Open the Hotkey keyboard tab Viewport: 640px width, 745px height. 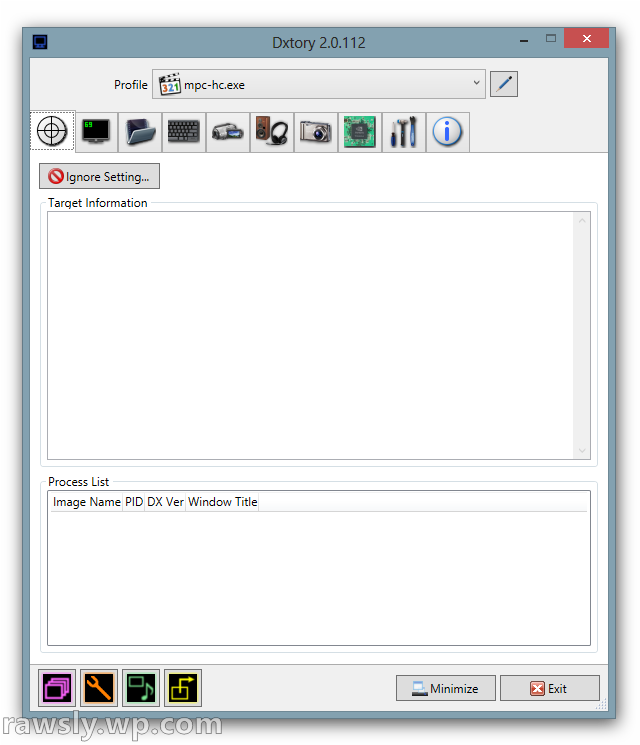point(184,132)
